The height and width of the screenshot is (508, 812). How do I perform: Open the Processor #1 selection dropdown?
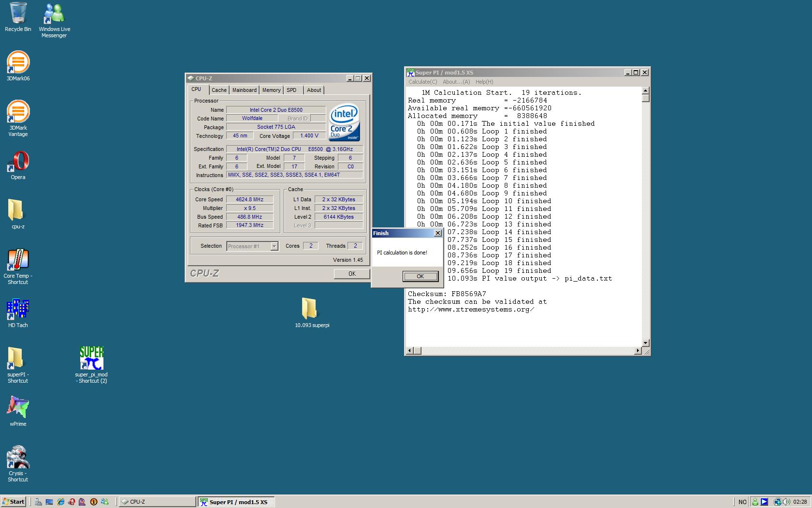274,246
